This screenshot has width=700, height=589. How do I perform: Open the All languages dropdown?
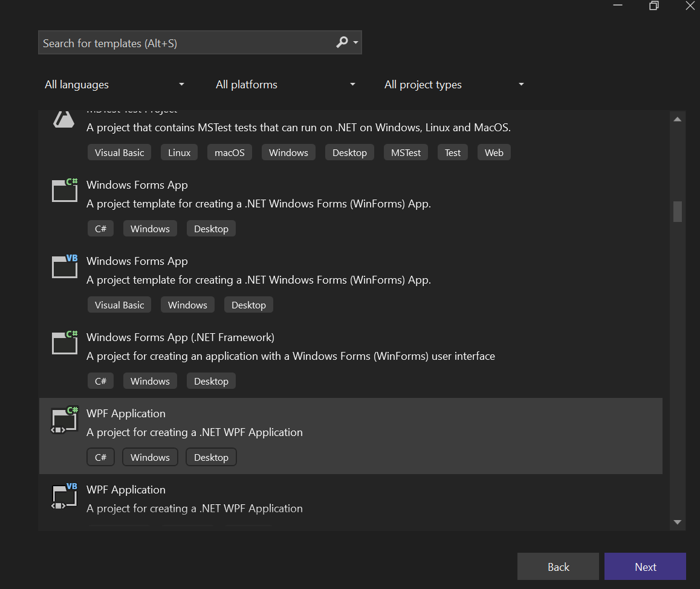(114, 85)
